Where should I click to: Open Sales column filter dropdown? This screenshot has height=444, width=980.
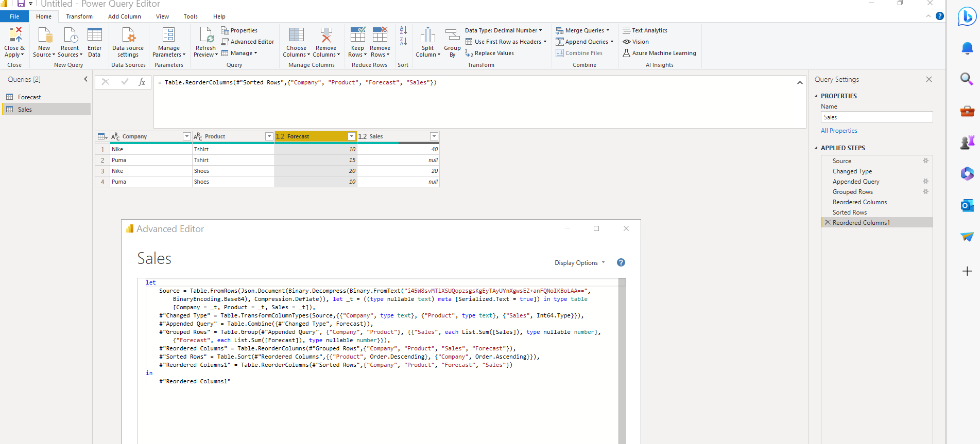pos(434,136)
